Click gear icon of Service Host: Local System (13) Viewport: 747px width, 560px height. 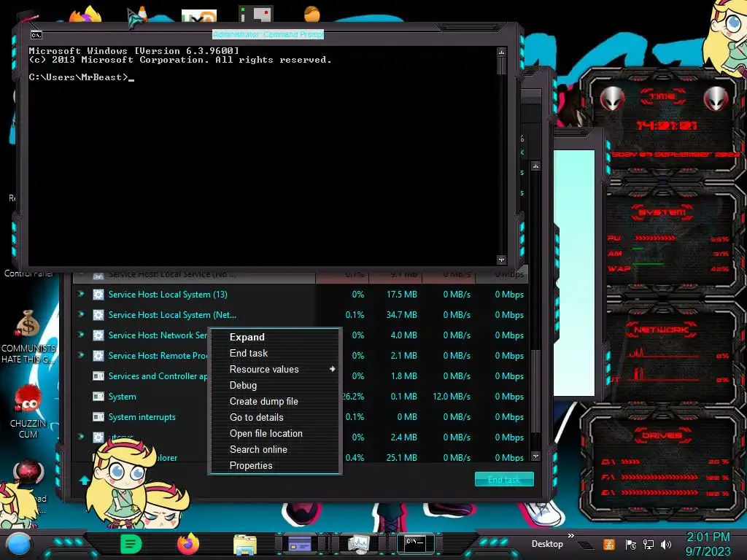(98, 295)
